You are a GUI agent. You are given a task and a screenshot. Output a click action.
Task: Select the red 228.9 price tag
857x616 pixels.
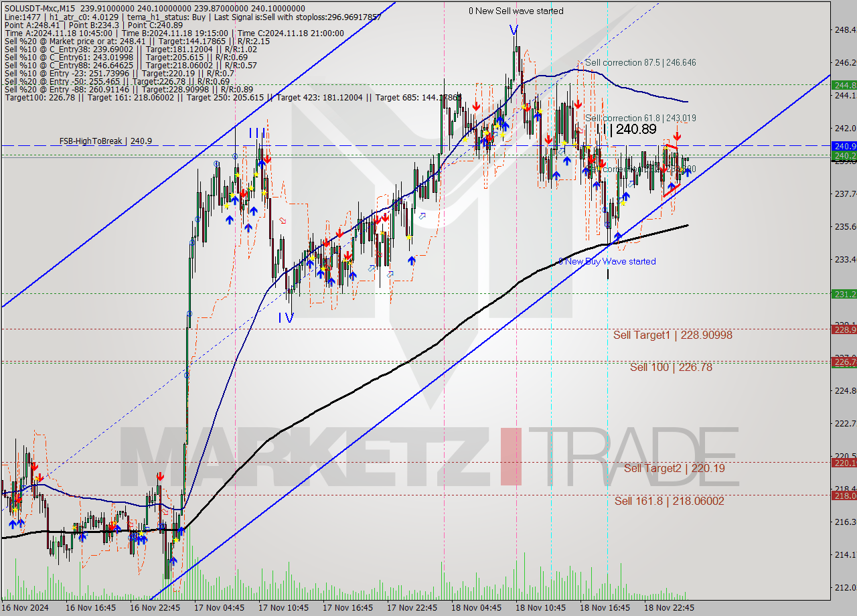click(844, 329)
